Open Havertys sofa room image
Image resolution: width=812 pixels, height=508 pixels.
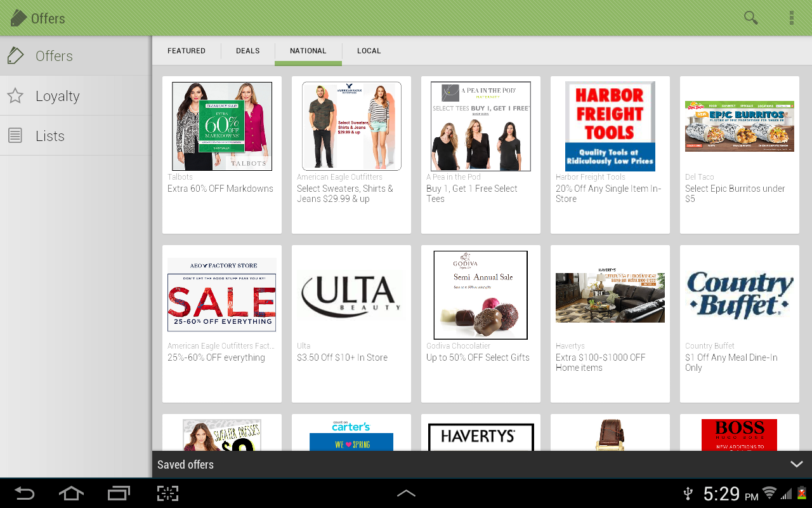[x=610, y=295]
